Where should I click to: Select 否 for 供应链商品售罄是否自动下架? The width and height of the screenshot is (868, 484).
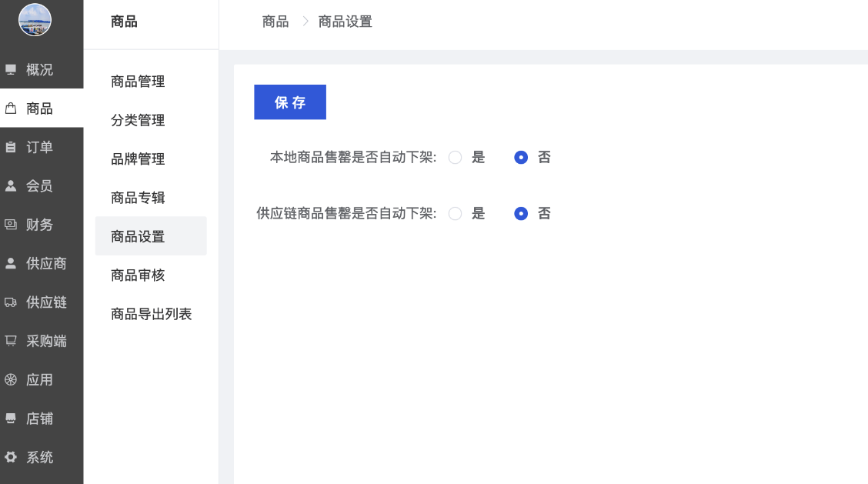click(521, 214)
